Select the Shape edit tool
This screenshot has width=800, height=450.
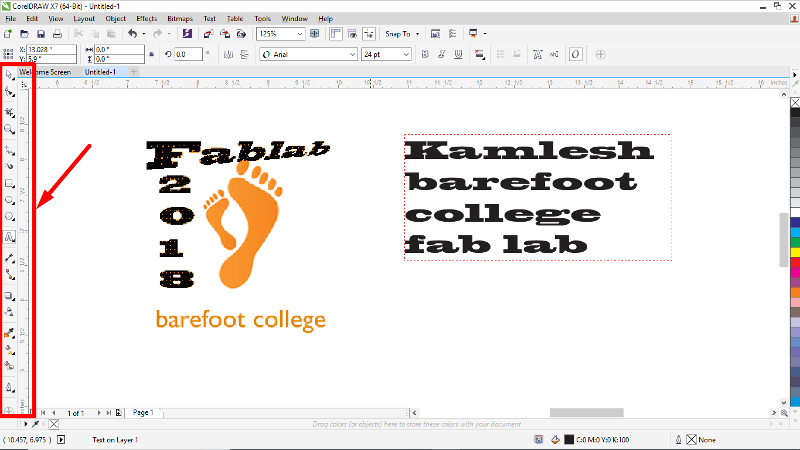point(9,92)
